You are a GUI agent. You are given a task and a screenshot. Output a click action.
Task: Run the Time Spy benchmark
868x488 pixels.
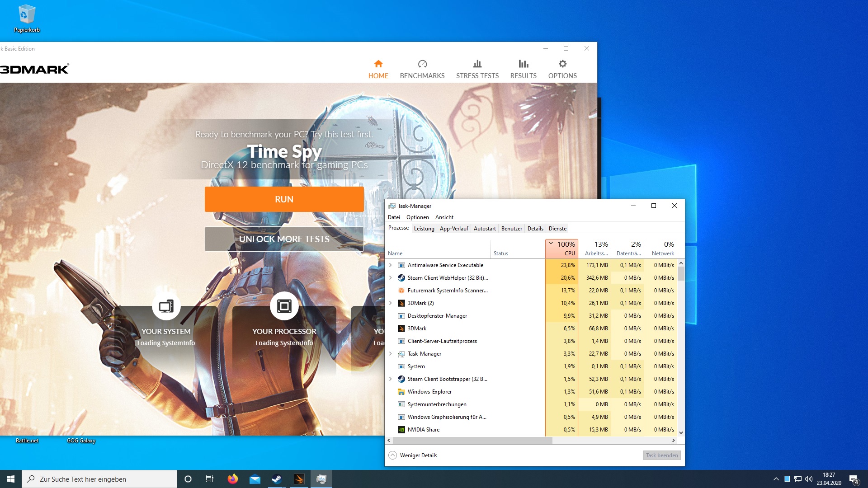click(x=284, y=199)
